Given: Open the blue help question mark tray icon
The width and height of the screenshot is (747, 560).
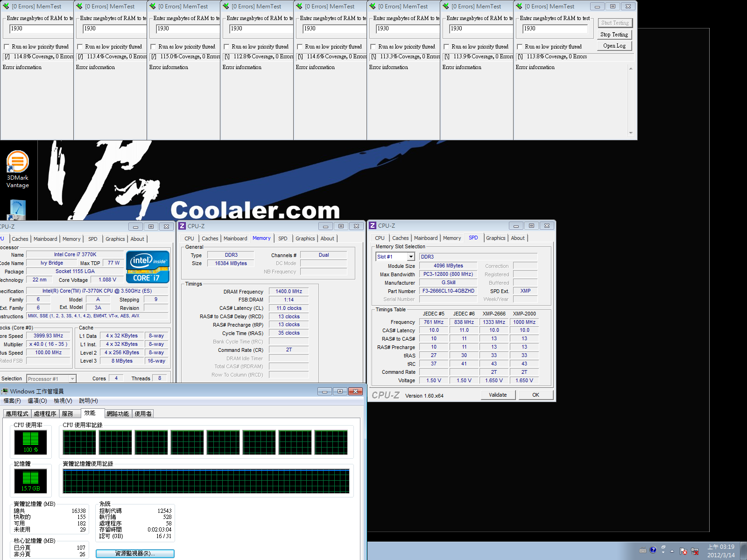Looking at the screenshot, I should (653, 550).
